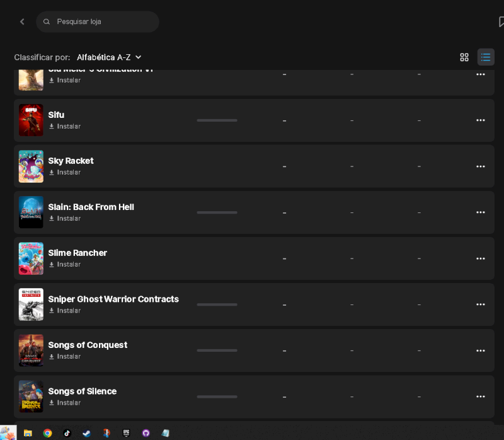Open GitHub Desktop from the taskbar
Viewport: 504px width, 440px height.
[146, 433]
